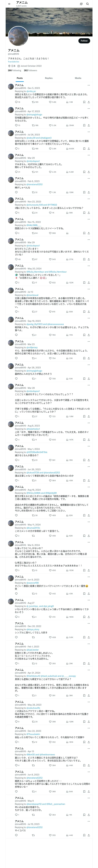Show more options for Jul 26, 2023 post
The height and width of the screenshot is (868, 98).
pyautogui.click(x=89, y=132)
